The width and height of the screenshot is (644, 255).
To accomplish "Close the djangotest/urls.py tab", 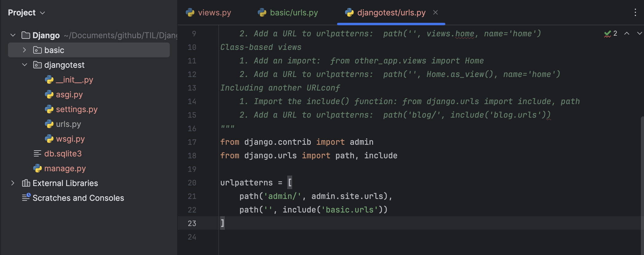I will [435, 12].
